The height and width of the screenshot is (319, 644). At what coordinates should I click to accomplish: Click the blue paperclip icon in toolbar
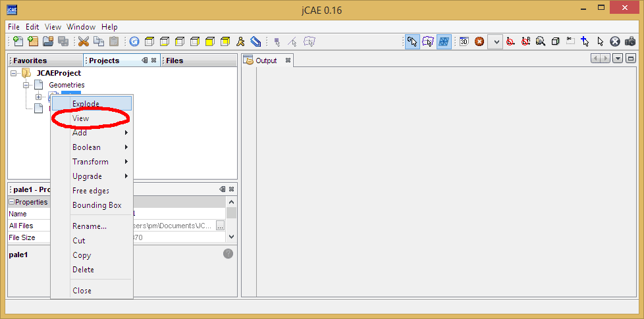(x=256, y=41)
